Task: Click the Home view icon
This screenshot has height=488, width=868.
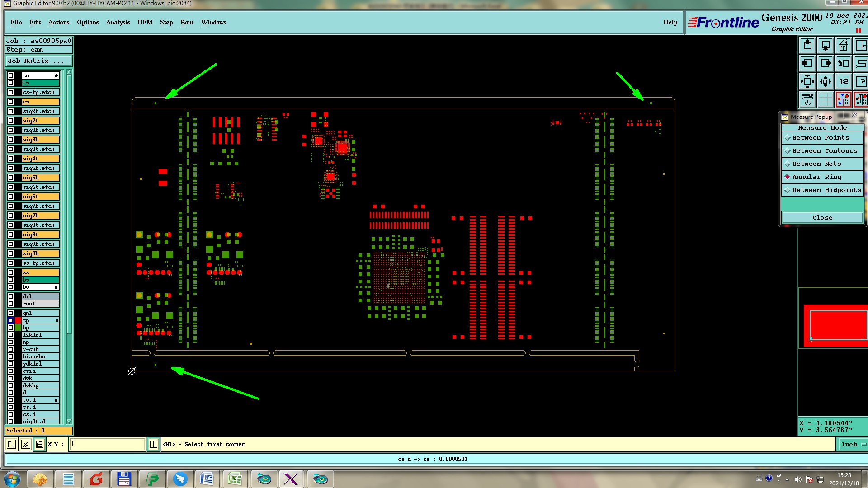Action: (x=843, y=46)
